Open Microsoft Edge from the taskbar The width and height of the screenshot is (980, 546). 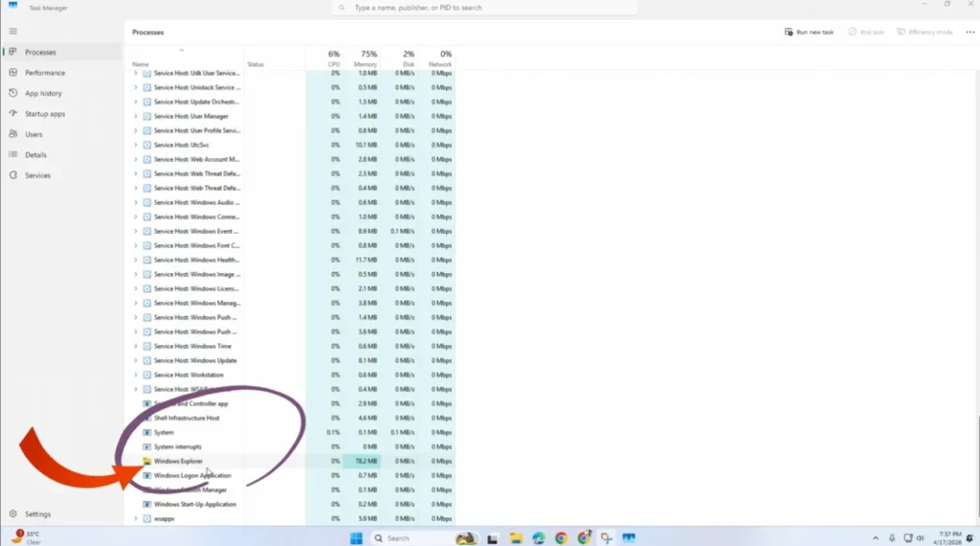(x=538, y=538)
